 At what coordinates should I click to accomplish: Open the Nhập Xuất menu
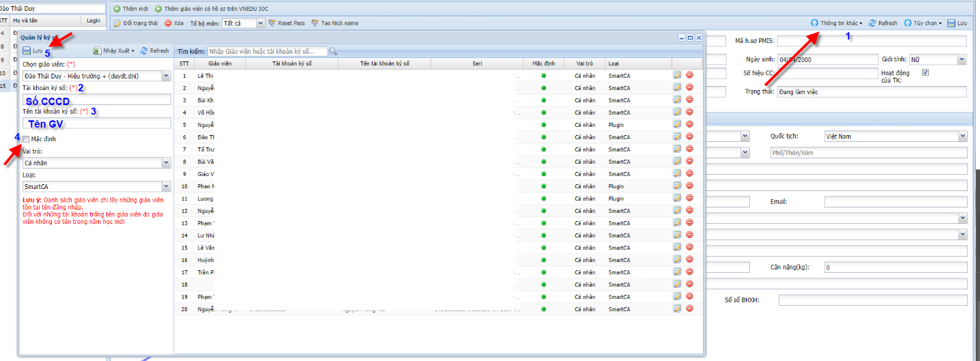click(113, 51)
